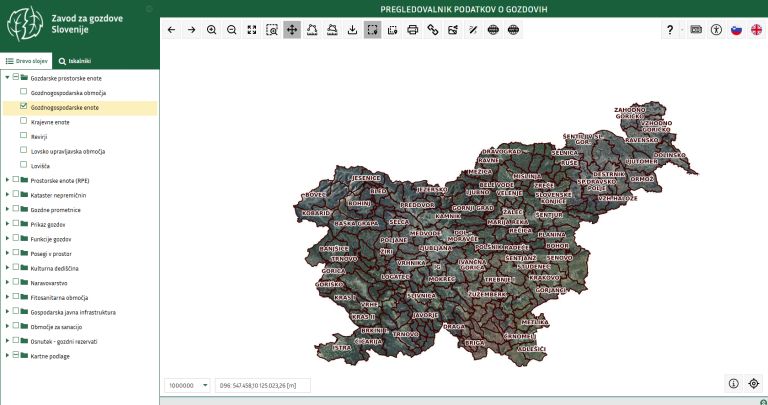Switch language to English flag

click(756, 30)
